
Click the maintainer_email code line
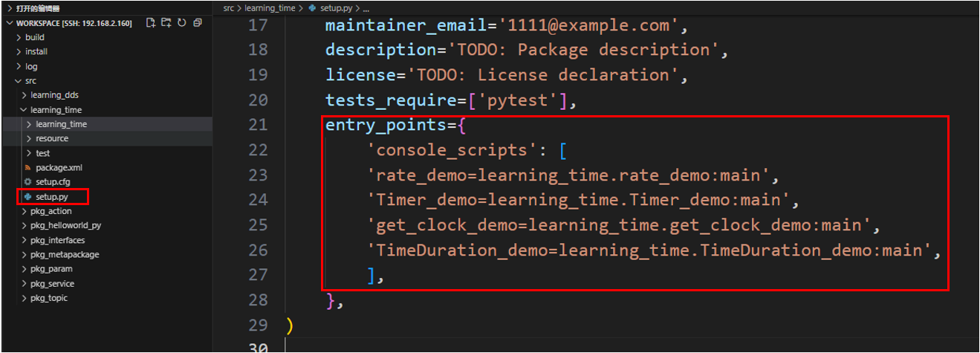pyautogui.click(x=507, y=25)
